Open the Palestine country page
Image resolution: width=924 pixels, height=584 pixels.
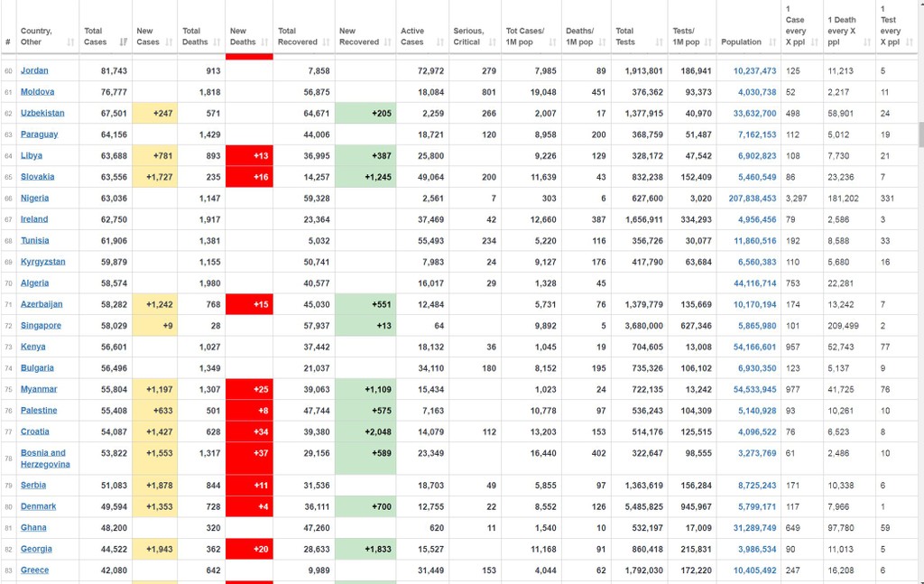(x=39, y=410)
